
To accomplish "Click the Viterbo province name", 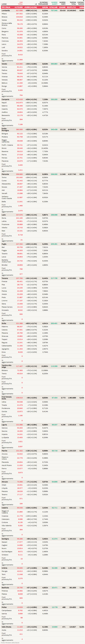I will [5, 228].
